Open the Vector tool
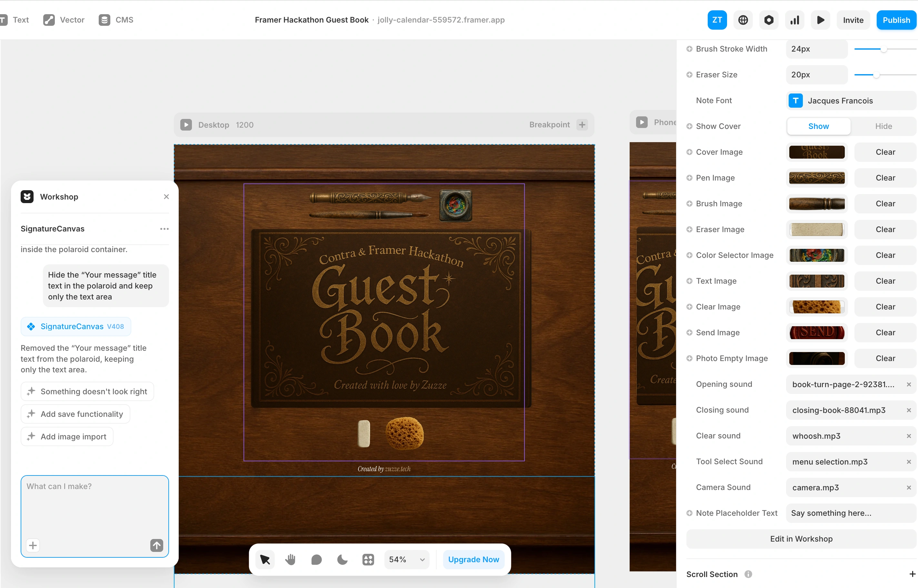Image resolution: width=918 pixels, height=588 pixels. pos(64,20)
